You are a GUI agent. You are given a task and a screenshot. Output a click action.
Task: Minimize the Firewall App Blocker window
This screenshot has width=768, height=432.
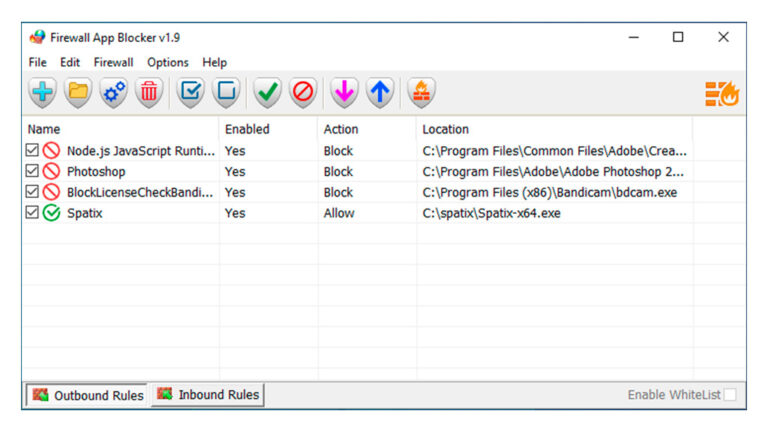(x=634, y=37)
